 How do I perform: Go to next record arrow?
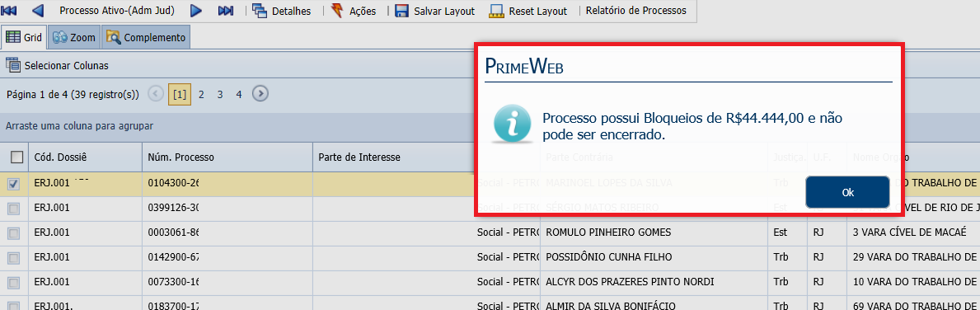(196, 11)
